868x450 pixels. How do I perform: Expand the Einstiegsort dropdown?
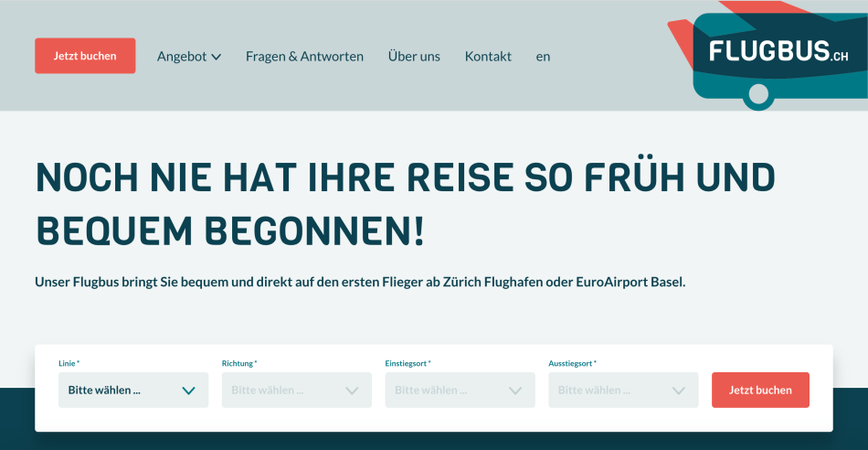coord(460,390)
